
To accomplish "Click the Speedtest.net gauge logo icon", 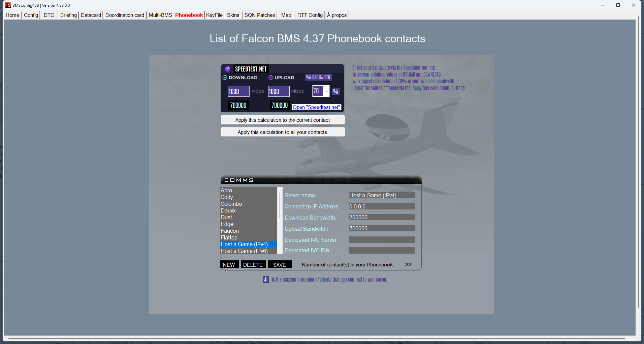I will (227, 69).
